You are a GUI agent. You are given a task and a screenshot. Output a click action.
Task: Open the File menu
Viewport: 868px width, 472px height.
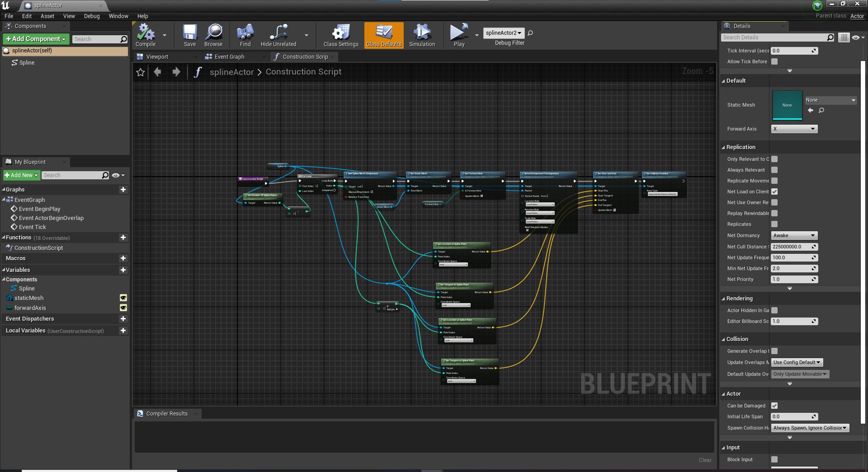(x=9, y=16)
